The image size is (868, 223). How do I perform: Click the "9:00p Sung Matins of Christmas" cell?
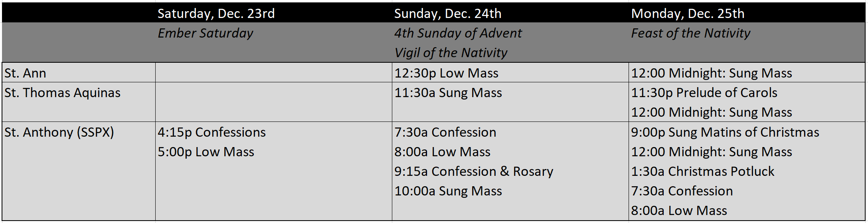coord(725,132)
